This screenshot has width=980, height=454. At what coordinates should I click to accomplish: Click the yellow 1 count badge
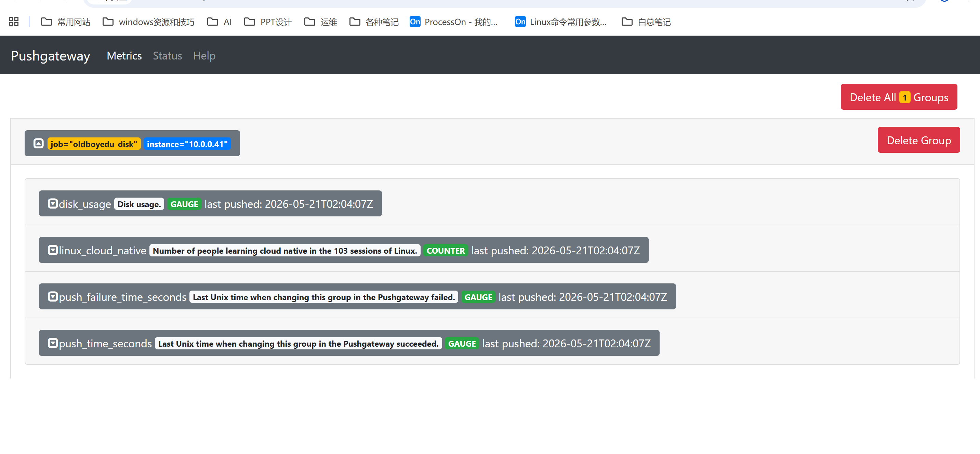click(x=905, y=97)
